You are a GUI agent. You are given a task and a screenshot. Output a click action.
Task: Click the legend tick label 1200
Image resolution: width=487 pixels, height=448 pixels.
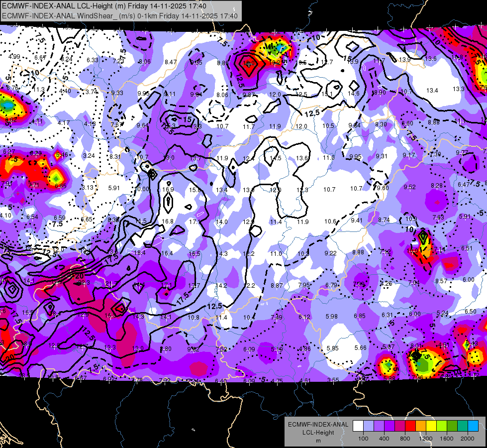(426, 439)
